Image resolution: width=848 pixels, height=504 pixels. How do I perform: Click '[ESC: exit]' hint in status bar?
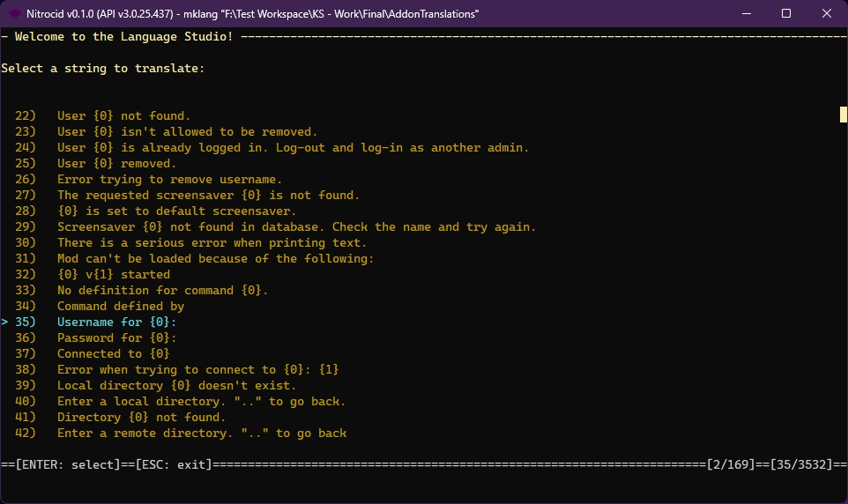pos(173,464)
